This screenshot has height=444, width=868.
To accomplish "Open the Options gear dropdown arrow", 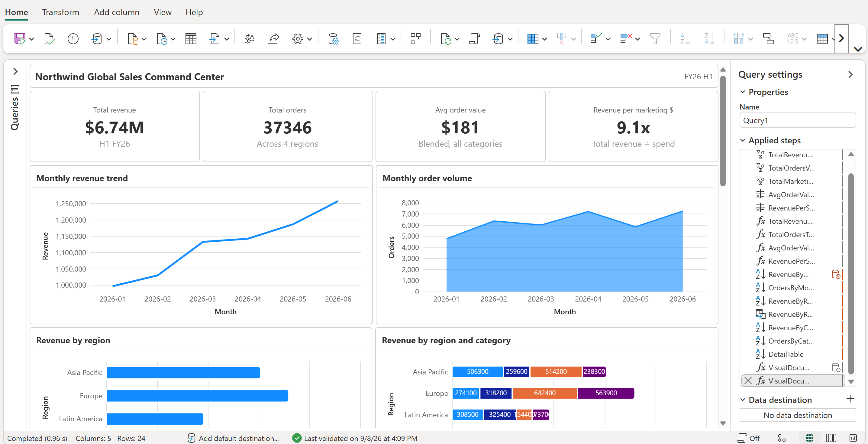I will (309, 39).
